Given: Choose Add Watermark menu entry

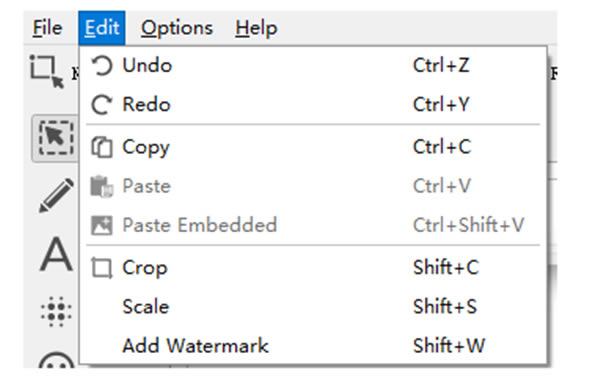Looking at the screenshot, I should 313,346.
